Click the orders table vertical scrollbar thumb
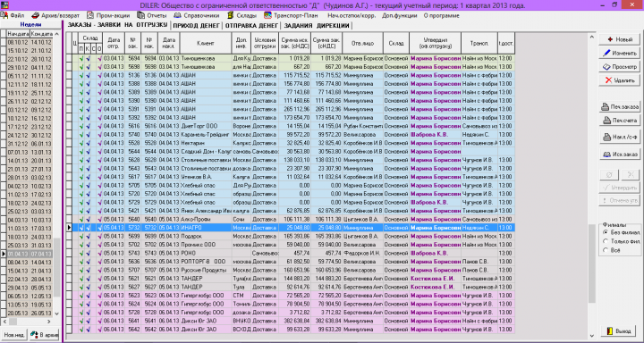The image size is (644, 343). 592,264
